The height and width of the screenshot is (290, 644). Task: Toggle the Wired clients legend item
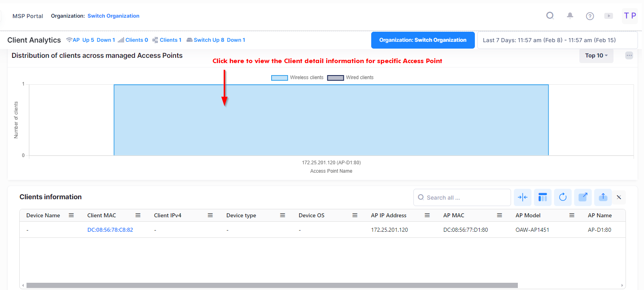click(350, 78)
